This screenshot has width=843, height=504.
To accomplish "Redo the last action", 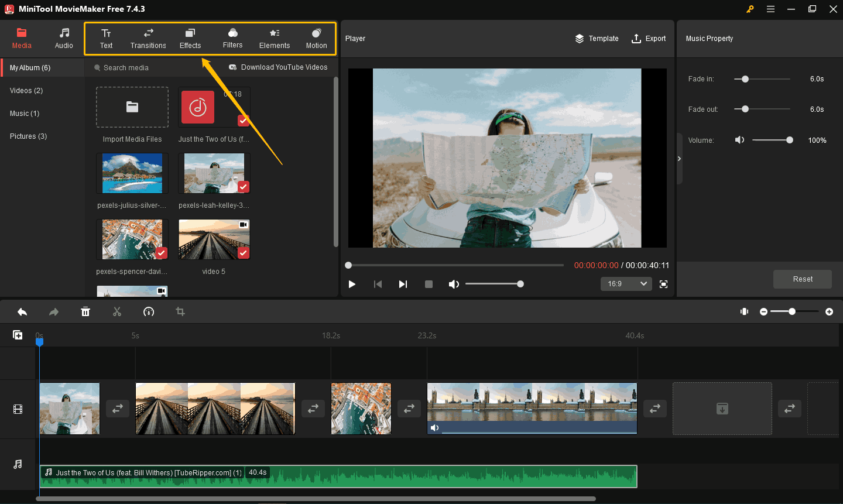I will click(x=54, y=312).
